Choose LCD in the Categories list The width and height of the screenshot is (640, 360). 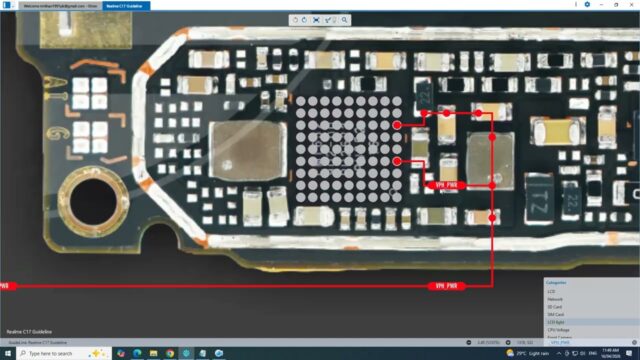592,291
